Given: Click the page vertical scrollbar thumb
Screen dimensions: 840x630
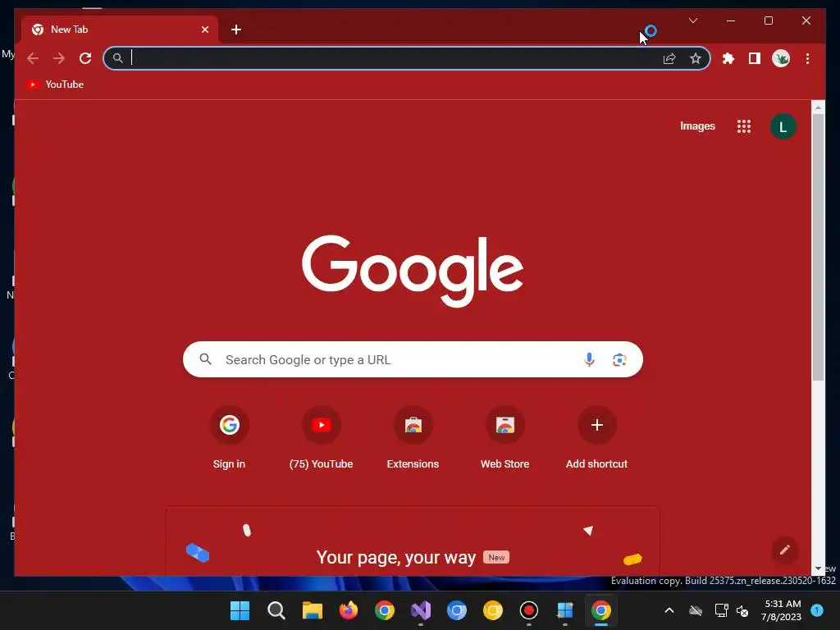Looking at the screenshot, I should pyautogui.click(x=818, y=246).
